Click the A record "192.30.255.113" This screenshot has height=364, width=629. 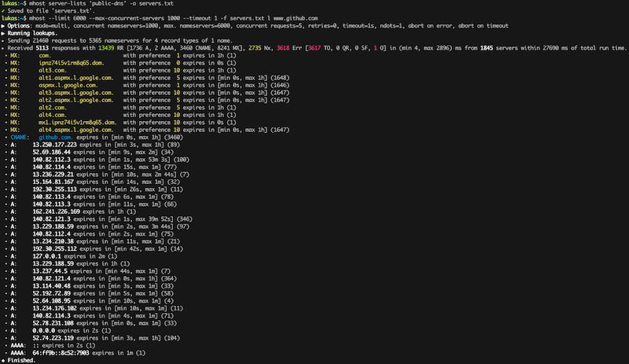point(54,189)
